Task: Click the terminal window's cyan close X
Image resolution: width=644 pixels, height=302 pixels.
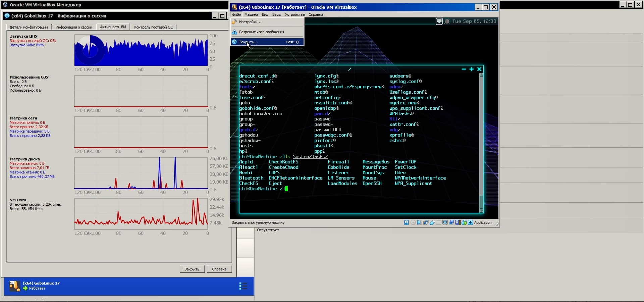Action: point(479,69)
